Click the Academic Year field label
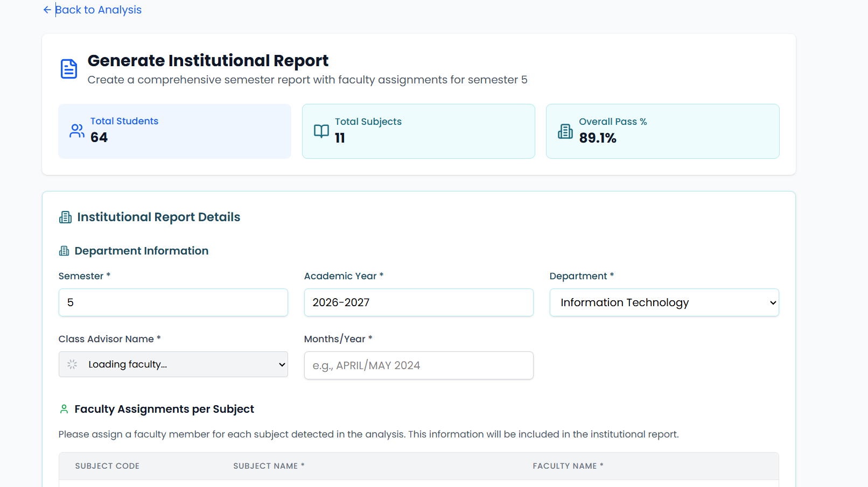Screen dimensions: 868x487 [x=344, y=276]
